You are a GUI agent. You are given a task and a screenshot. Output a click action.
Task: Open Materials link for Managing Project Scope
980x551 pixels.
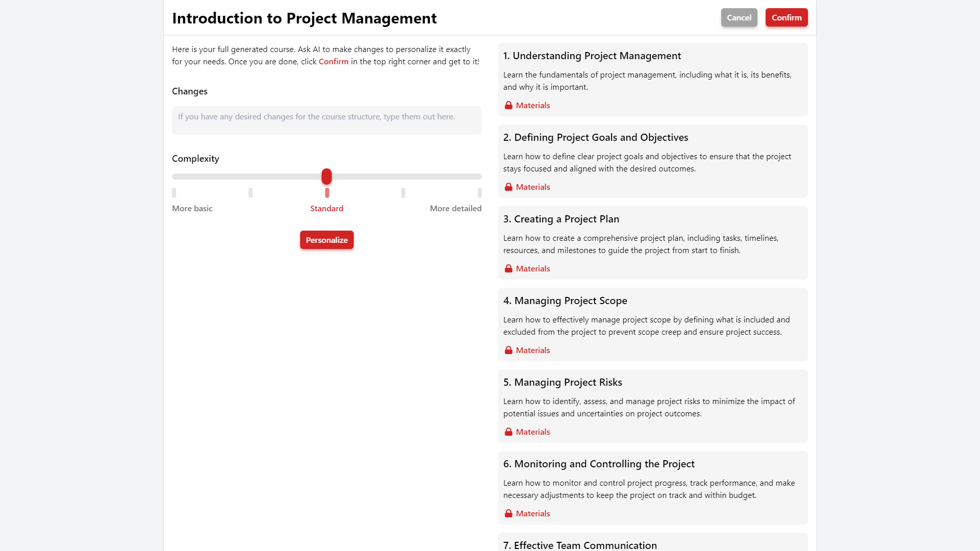click(532, 350)
